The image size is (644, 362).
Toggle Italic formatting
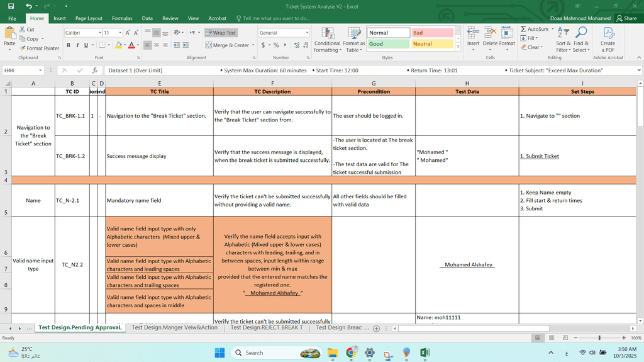pos(77,45)
